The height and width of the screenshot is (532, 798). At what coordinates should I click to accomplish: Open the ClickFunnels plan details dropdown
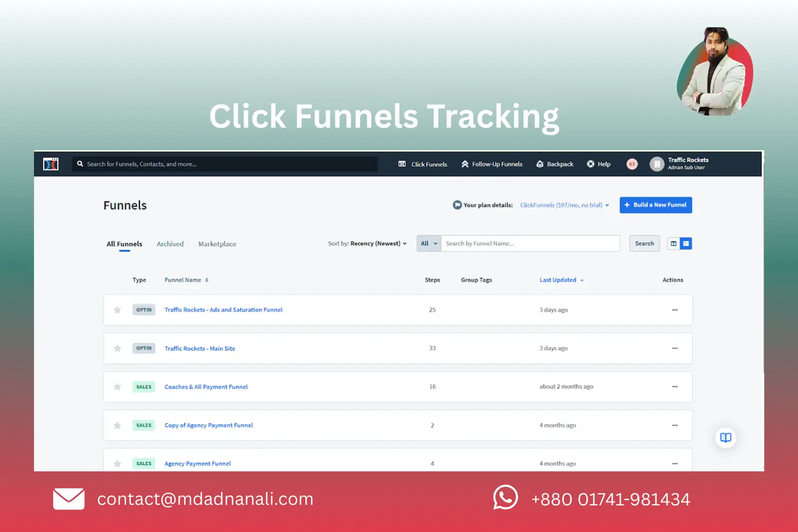[564, 205]
